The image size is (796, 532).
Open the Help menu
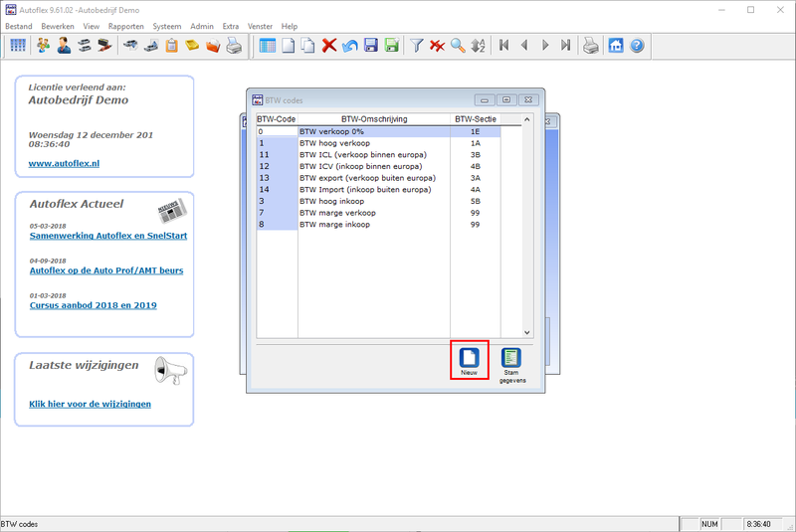coord(290,27)
